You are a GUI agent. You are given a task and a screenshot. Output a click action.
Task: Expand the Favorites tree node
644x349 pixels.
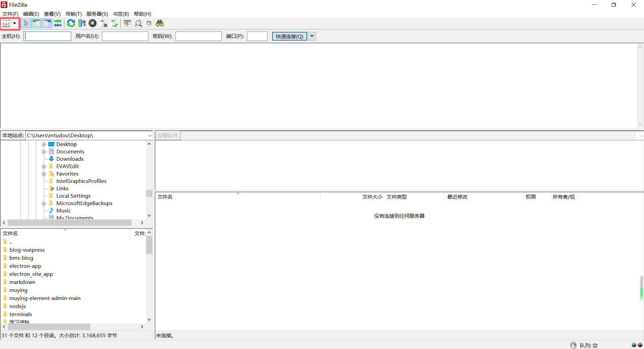(x=44, y=174)
